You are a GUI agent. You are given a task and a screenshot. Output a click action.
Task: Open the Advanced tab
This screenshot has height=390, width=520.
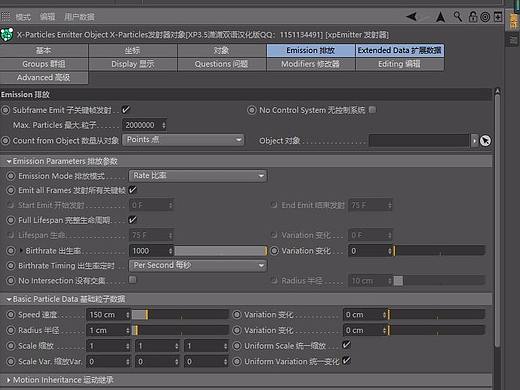click(x=44, y=77)
